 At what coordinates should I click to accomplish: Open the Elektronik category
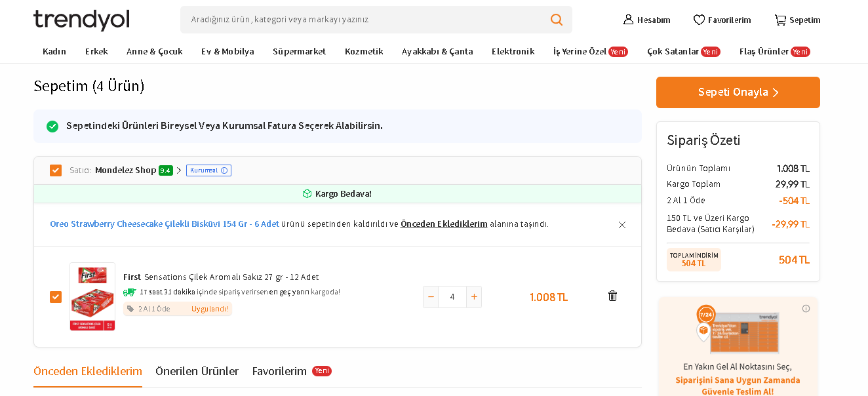coord(513,51)
